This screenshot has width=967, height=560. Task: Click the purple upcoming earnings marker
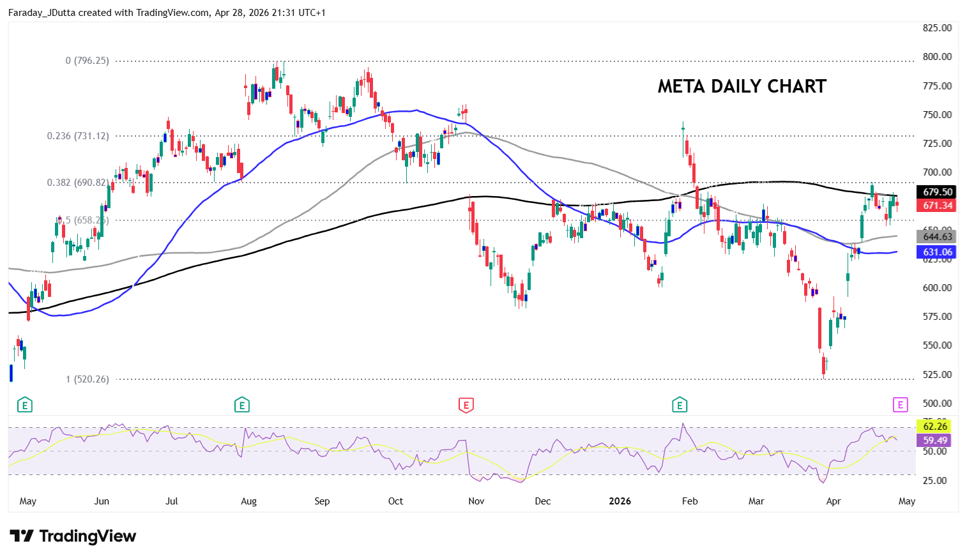point(900,405)
